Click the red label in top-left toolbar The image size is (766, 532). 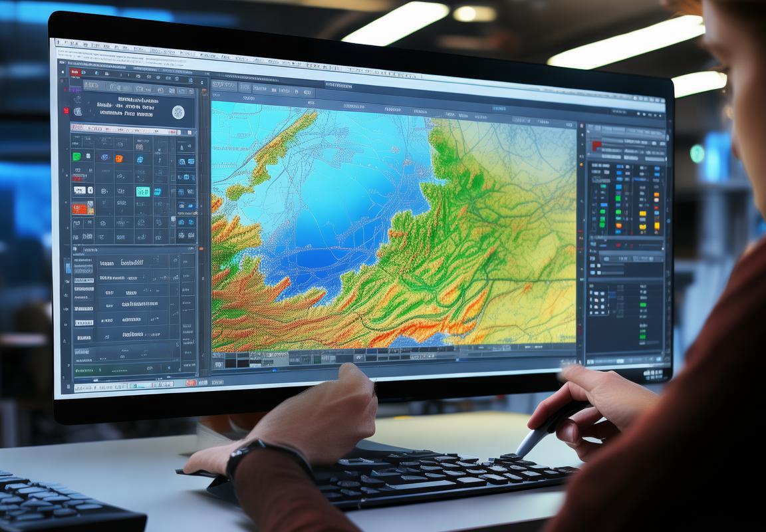coord(74,72)
